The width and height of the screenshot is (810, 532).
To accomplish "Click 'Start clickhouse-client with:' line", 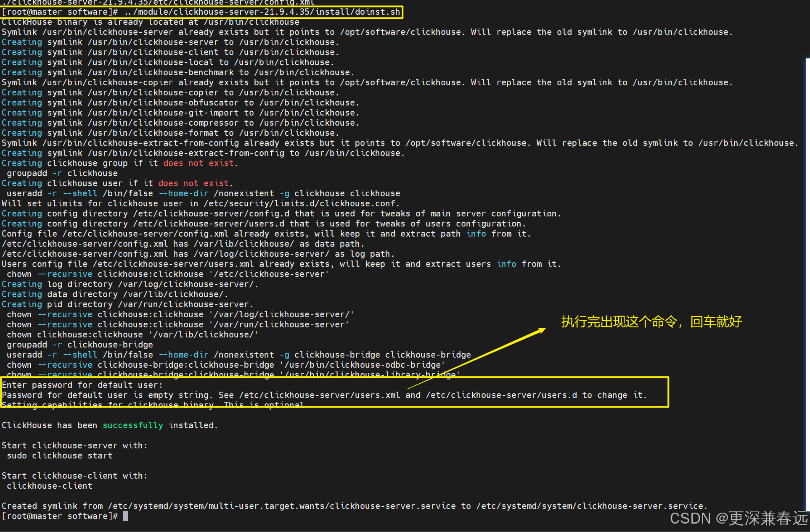I will click(x=75, y=476).
